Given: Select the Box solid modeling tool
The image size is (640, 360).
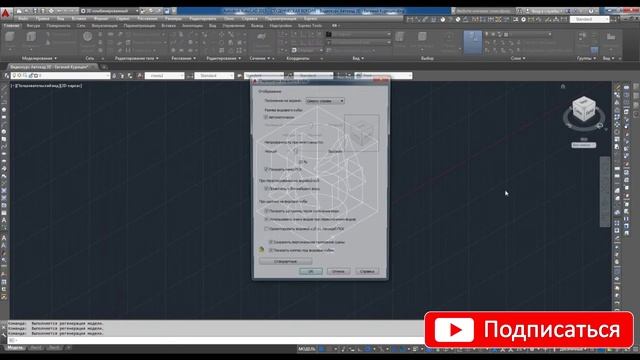Looking at the screenshot, I should point(10,38).
